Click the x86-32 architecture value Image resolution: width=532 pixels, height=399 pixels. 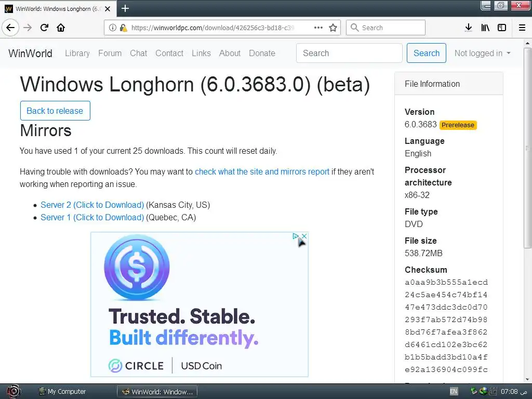[x=417, y=195]
